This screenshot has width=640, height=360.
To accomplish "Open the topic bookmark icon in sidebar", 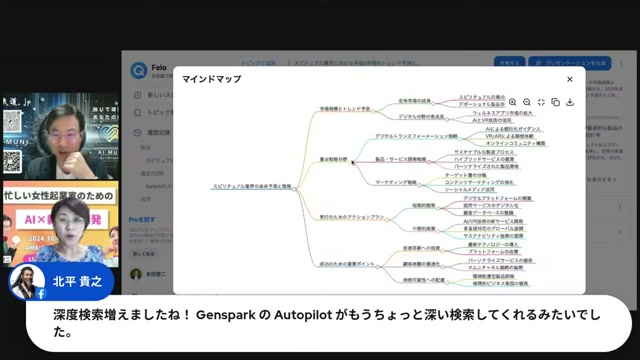I will (x=138, y=112).
